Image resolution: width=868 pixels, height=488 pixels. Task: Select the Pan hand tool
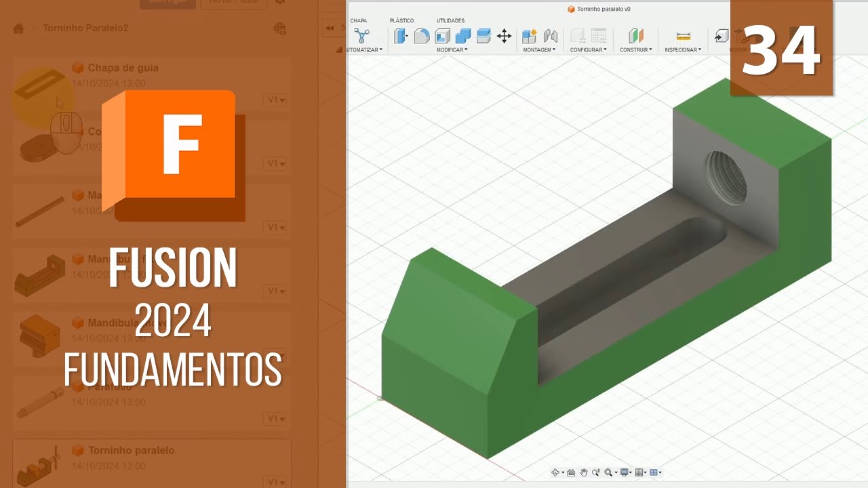tap(583, 472)
